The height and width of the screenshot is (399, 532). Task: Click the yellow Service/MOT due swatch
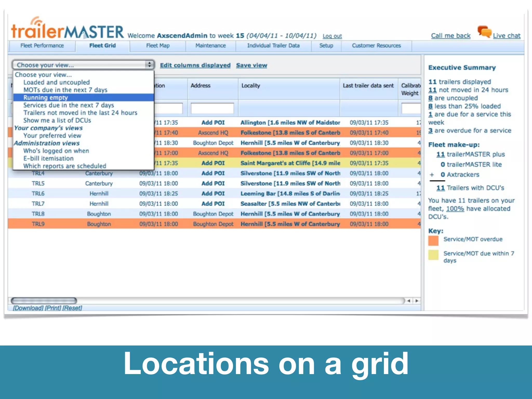coord(433,255)
